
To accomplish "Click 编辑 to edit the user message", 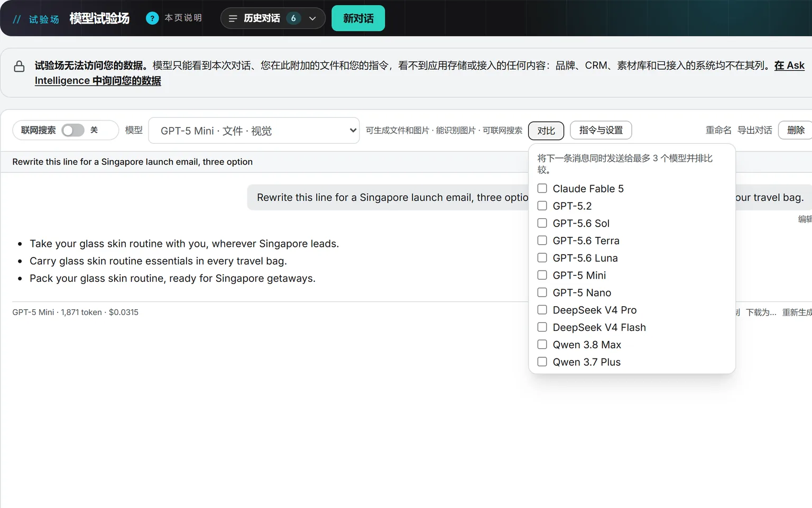I will coord(805,219).
